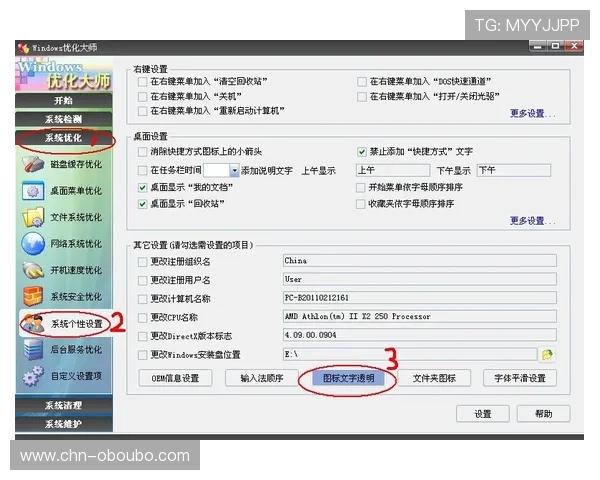Enable 在右键菜单加入“DOS快速通道” checkbox
Viewport: 600px width, 480px height.
(362, 82)
